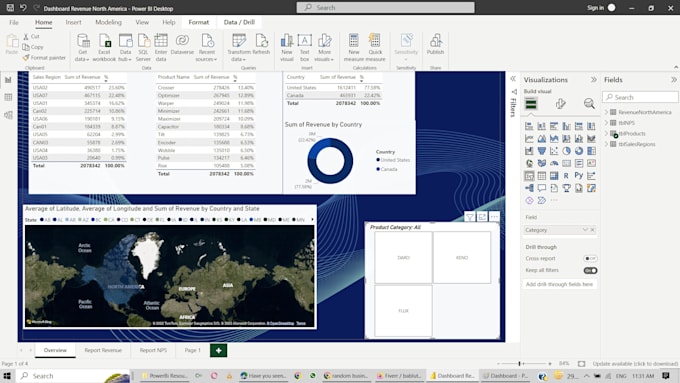
Task: Choose the Filled map visual
Action: pyautogui.click(x=542, y=164)
